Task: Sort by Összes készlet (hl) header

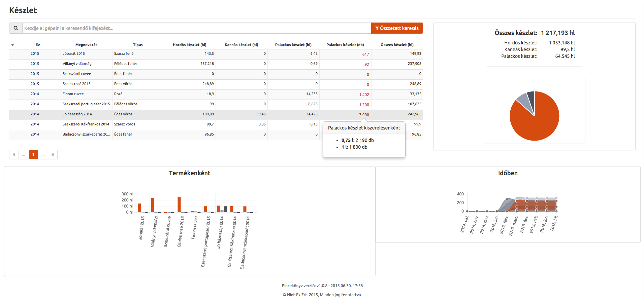Action: coord(397,45)
